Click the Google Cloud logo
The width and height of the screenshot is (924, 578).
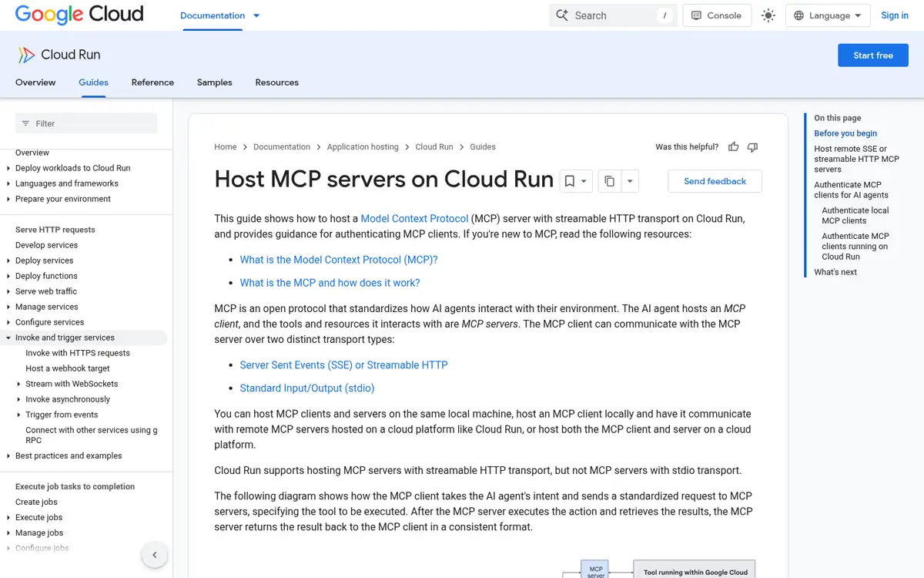(79, 15)
